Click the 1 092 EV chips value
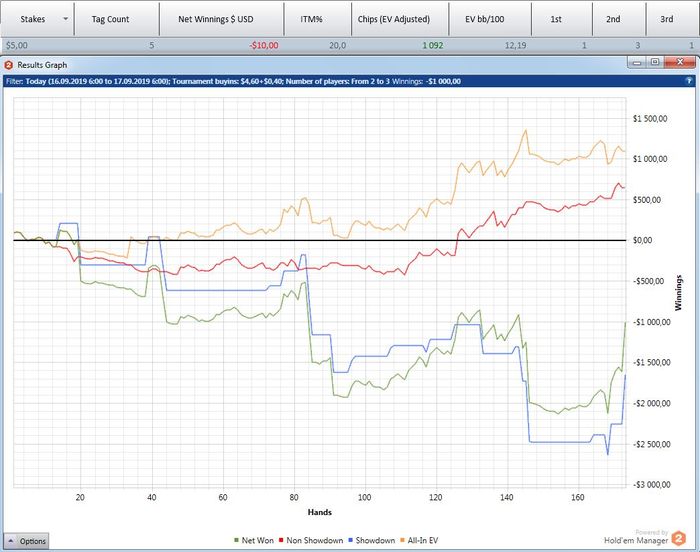The height and width of the screenshot is (552, 700). [433, 45]
